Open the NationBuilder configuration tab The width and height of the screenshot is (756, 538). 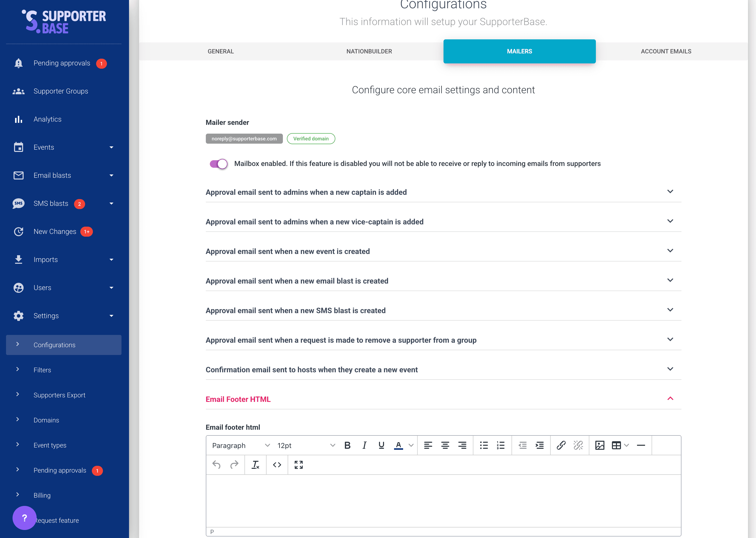369,51
